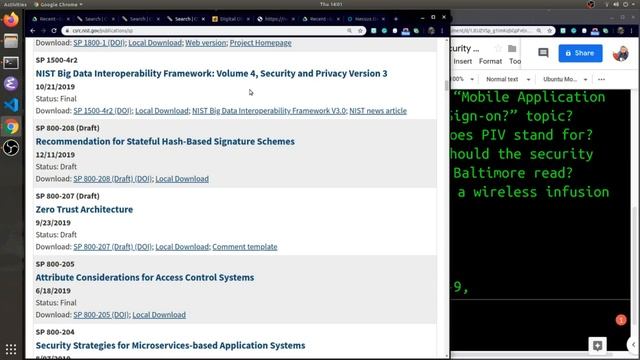Open Visual Studio Code from the dock
This screenshot has height=360, width=640.
[11, 105]
